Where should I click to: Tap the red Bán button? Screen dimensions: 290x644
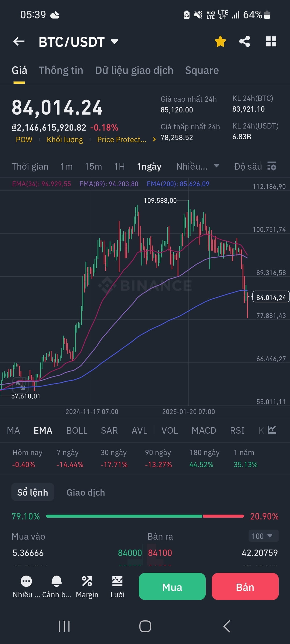pos(245,586)
